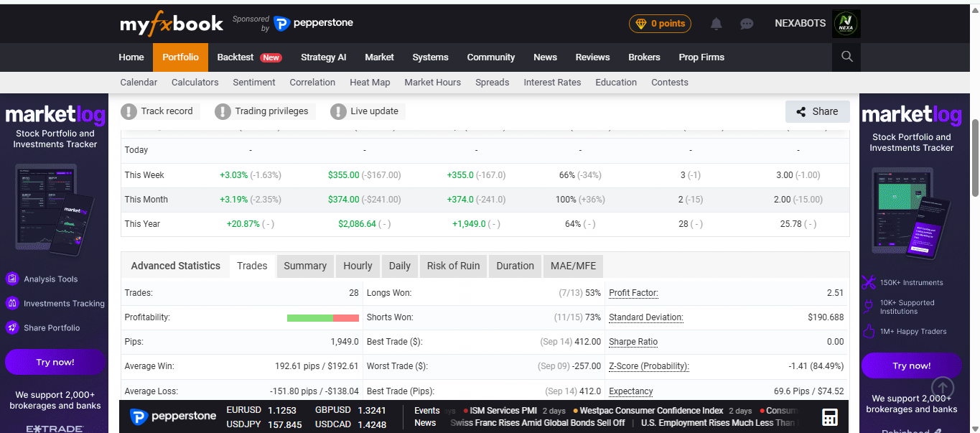The height and width of the screenshot is (433, 980).
Task: Click the scroll-to-top arrow icon
Action: (x=943, y=388)
